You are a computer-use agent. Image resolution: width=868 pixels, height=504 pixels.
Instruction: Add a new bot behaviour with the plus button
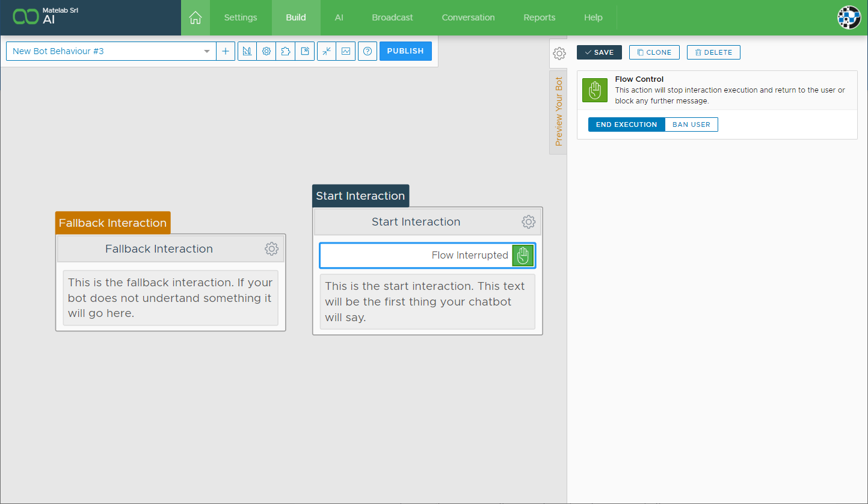tap(226, 51)
